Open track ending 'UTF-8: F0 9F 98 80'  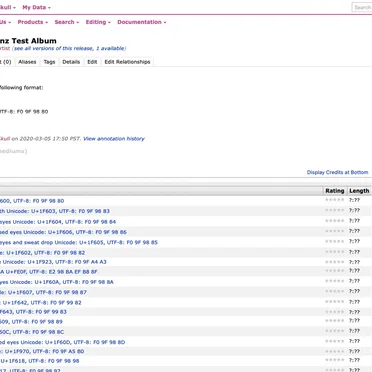pyautogui.click(x=32, y=201)
